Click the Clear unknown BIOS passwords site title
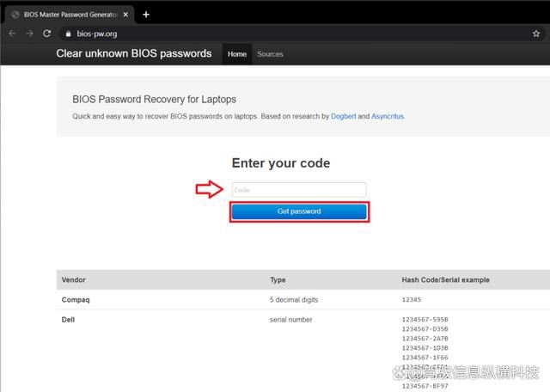The image size is (550, 392). (x=133, y=53)
